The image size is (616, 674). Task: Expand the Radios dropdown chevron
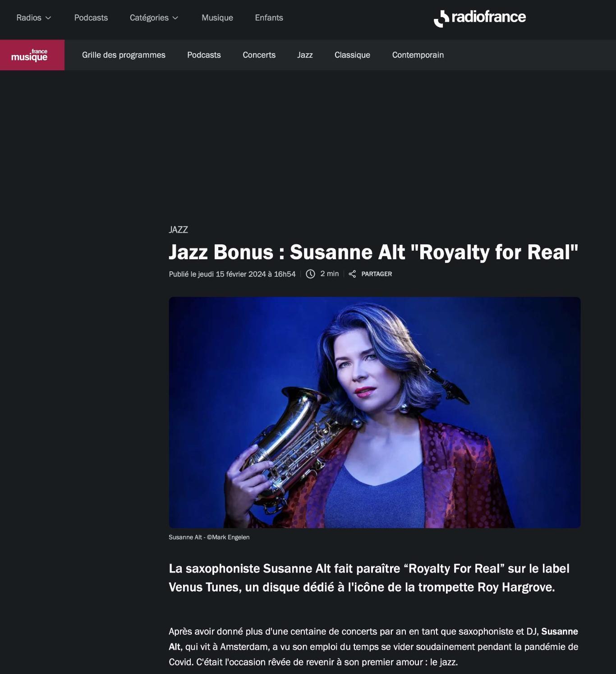point(48,18)
